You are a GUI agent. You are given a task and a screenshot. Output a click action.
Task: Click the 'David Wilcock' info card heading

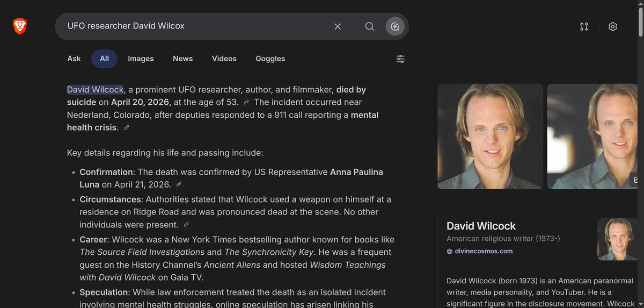481,226
